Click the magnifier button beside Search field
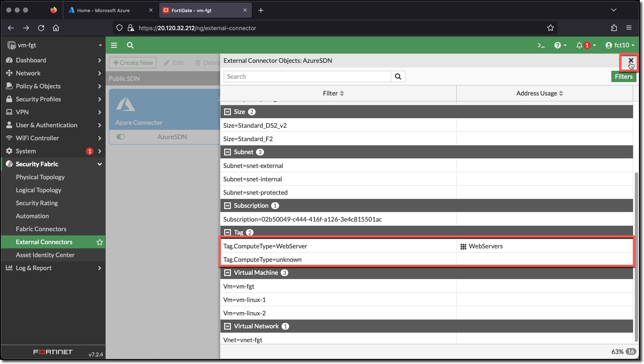This screenshot has width=644, height=364. [398, 77]
